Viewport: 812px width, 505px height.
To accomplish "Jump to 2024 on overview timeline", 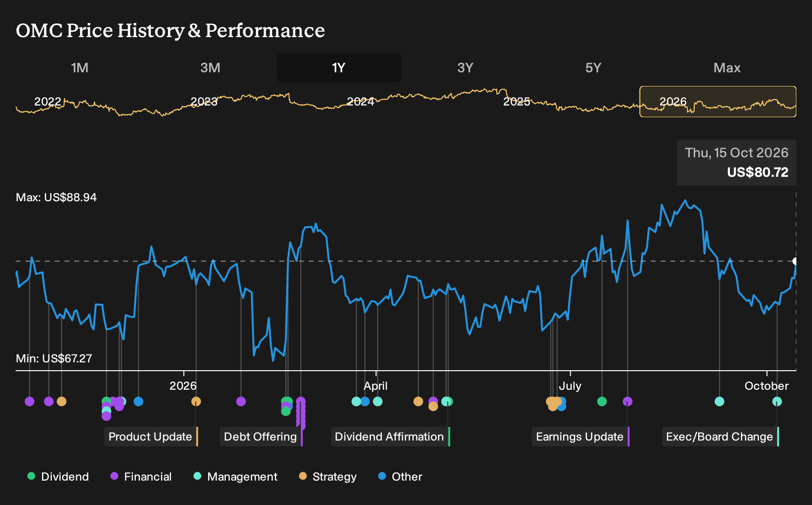I will point(361,102).
